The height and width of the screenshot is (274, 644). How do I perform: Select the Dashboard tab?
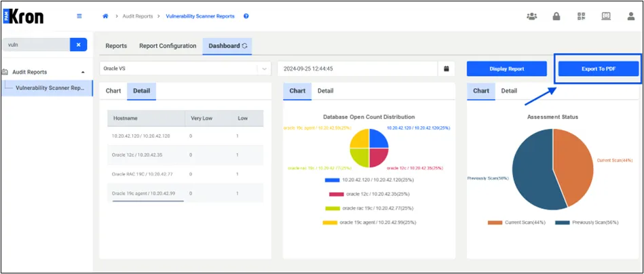click(x=227, y=46)
